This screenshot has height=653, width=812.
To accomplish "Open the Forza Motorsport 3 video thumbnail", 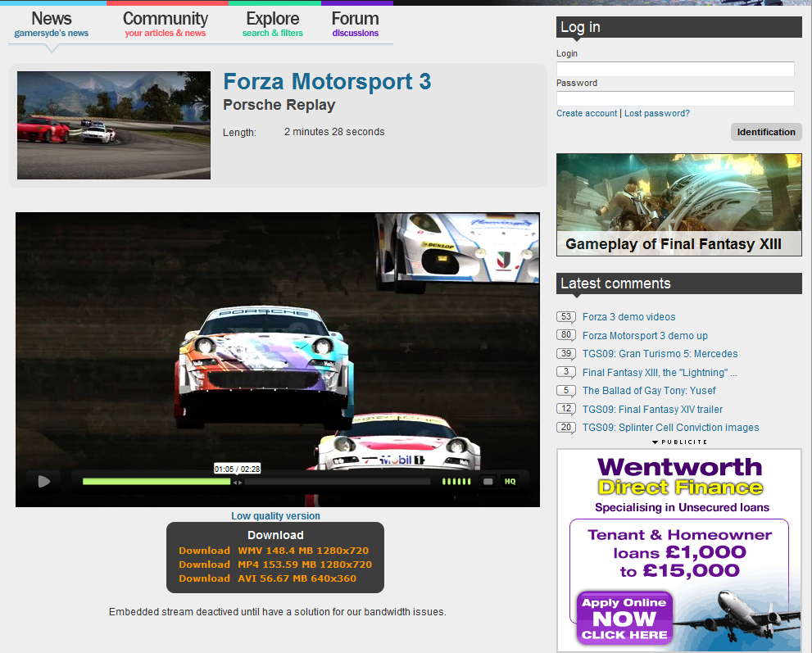I will [114, 125].
